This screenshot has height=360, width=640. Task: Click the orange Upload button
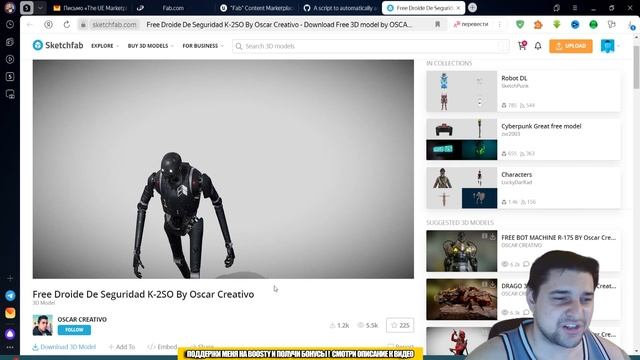pos(571,46)
